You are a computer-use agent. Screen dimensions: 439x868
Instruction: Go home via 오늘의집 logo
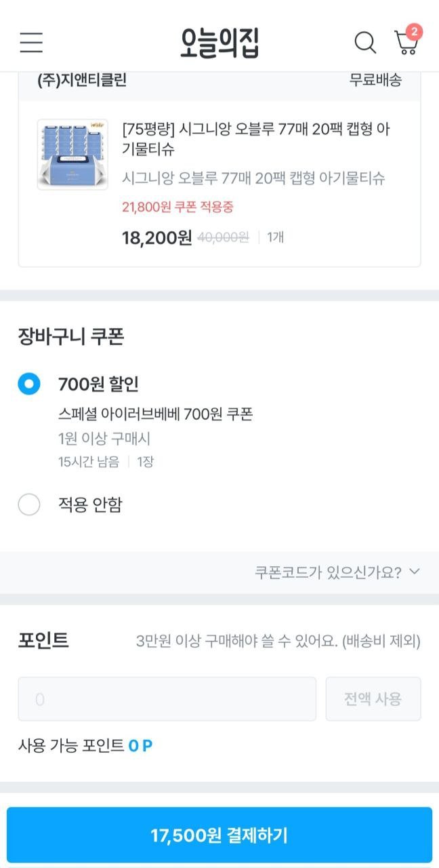click(219, 42)
